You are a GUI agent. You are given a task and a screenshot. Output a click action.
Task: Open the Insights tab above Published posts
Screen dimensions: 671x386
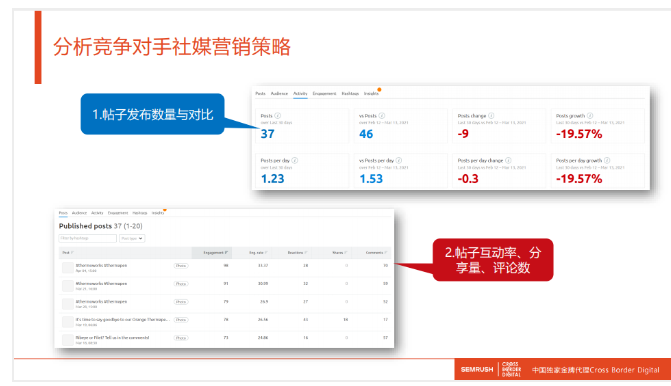[x=157, y=213]
